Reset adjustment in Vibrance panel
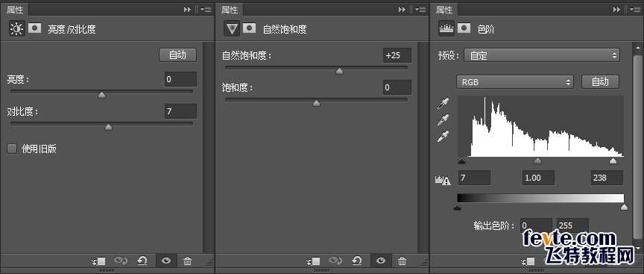This screenshot has width=644, height=274. 357,261
